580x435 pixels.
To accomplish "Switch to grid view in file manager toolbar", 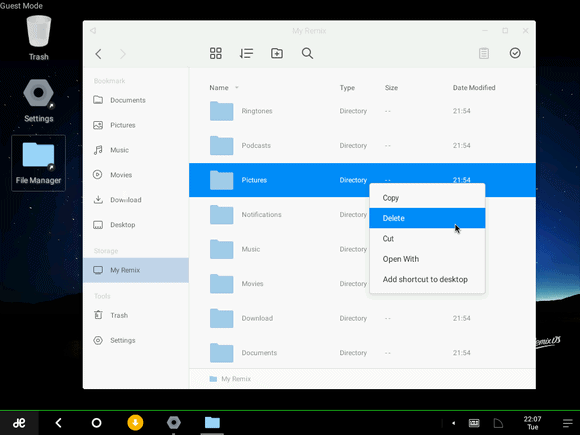I will tap(216, 53).
